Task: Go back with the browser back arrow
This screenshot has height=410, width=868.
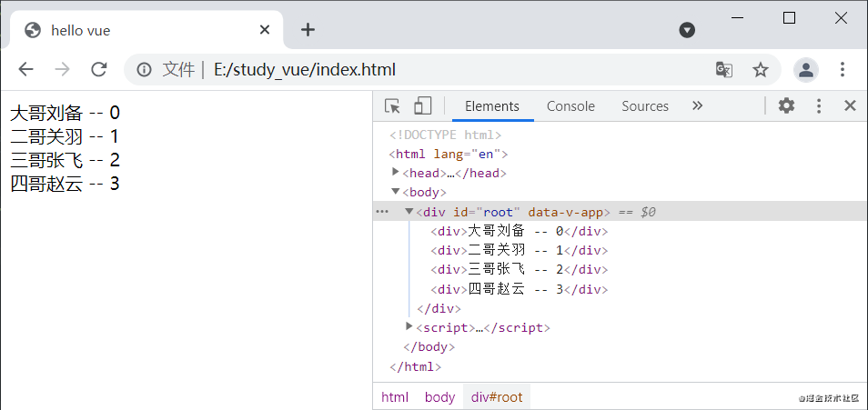Action: 25,69
